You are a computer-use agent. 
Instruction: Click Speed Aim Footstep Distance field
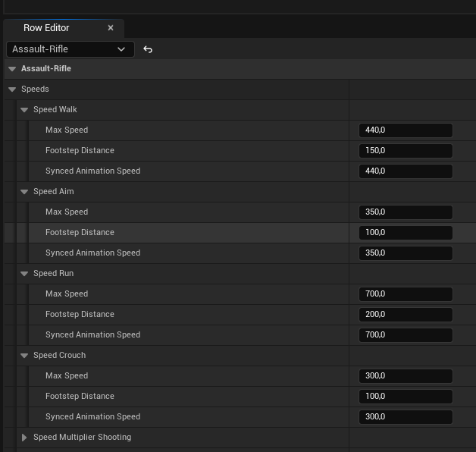point(406,233)
